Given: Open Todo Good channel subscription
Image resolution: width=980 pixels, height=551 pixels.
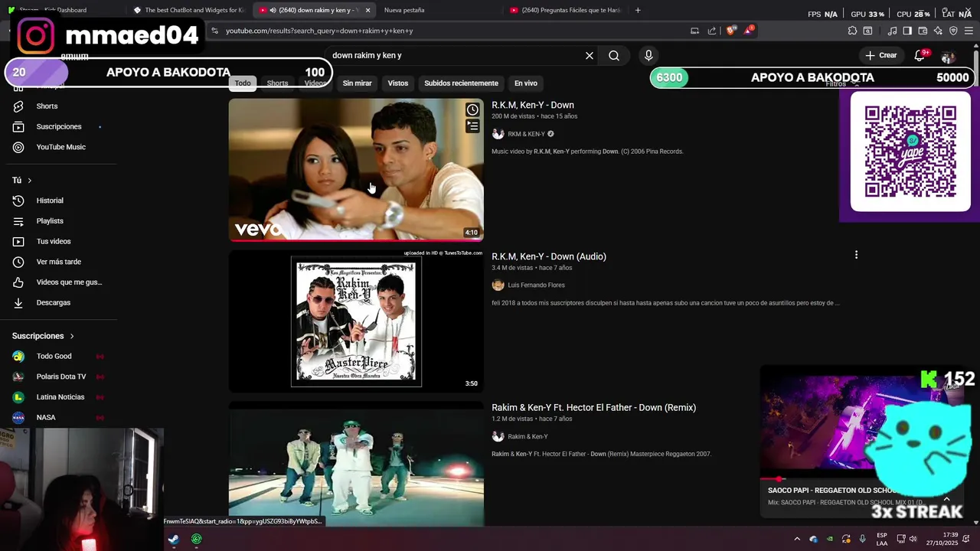Looking at the screenshot, I should point(54,357).
